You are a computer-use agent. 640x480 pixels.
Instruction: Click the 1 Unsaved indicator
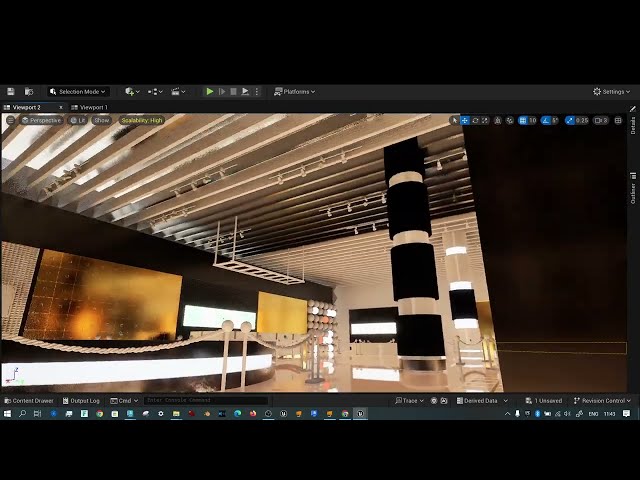pyautogui.click(x=544, y=401)
